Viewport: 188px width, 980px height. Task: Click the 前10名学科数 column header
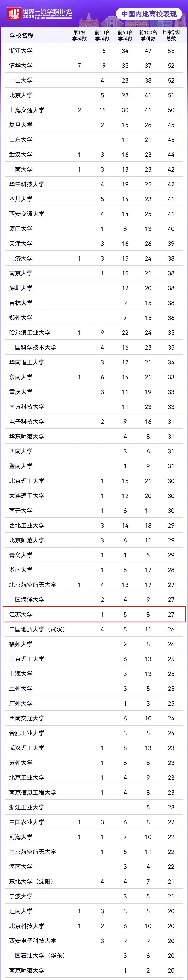(x=102, y=36)
